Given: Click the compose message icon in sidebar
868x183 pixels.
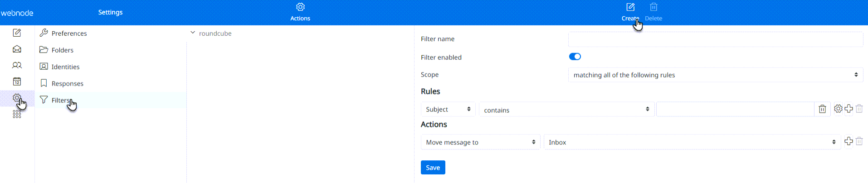Looking at the screenshot, I should pos(17,33).
